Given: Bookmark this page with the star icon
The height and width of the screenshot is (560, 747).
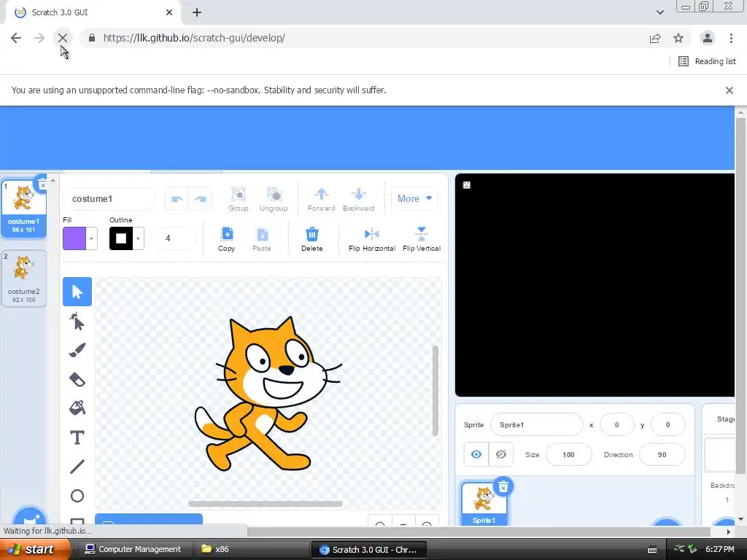Looking at the screenshot, I should 678,38.
